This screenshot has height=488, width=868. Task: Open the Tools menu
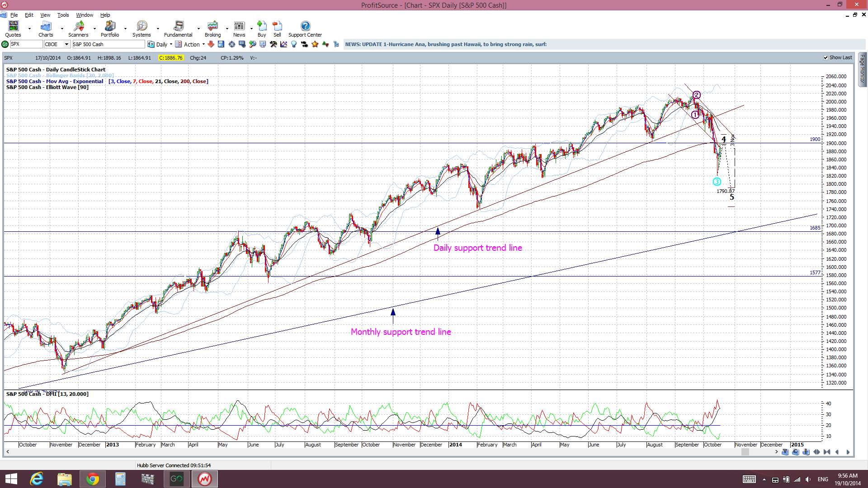tap(63, 15)
